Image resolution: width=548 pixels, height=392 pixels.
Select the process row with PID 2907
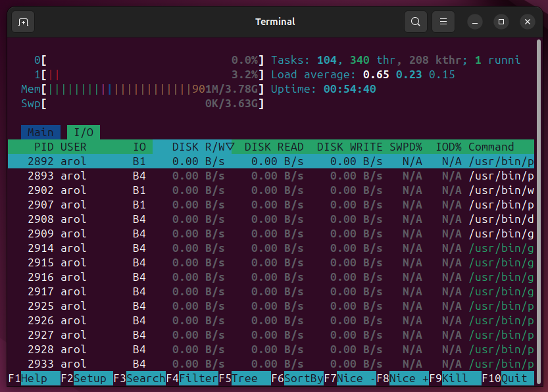pos(271,205)
